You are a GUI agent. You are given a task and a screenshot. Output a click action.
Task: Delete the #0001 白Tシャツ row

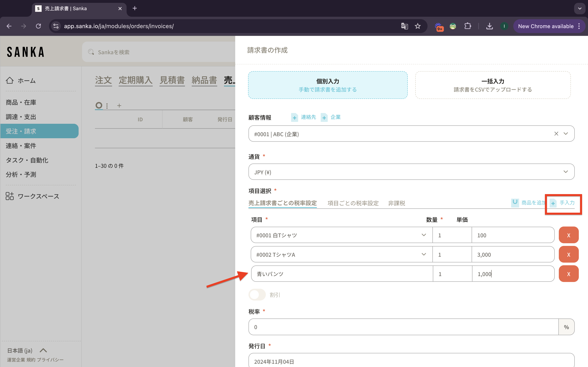point(568,235)
